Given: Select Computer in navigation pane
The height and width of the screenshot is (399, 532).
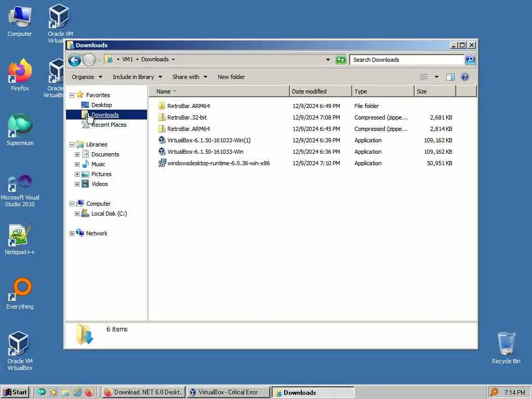Looking at the screenshot, I should [98, 204].
